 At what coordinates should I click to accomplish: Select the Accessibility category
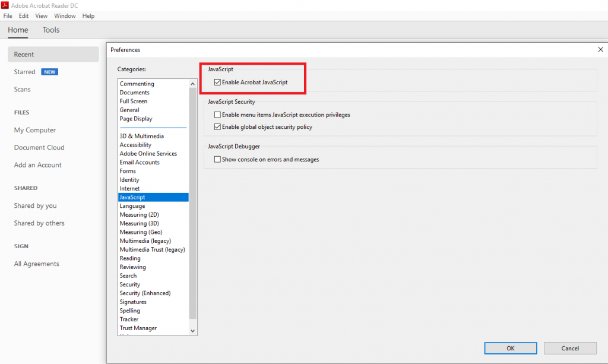135,144
